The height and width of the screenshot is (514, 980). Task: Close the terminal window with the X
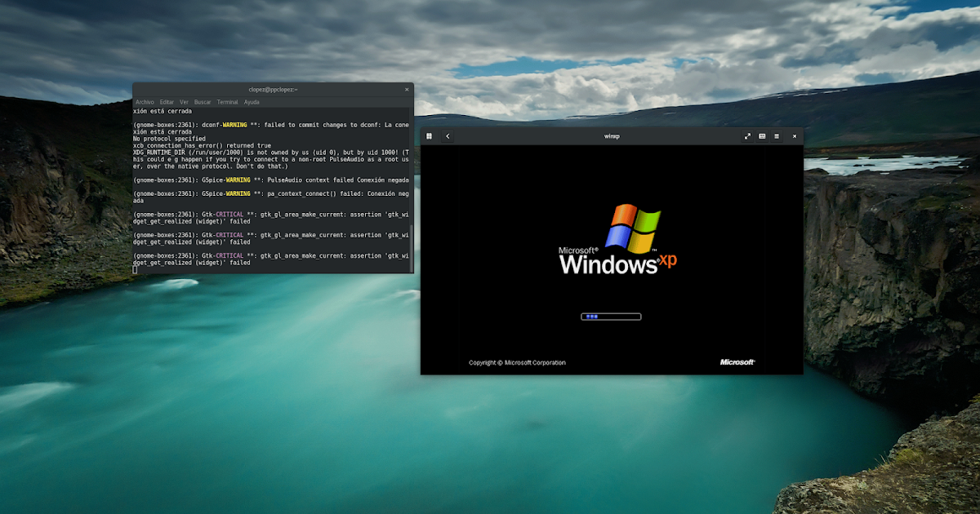(407, 90)
